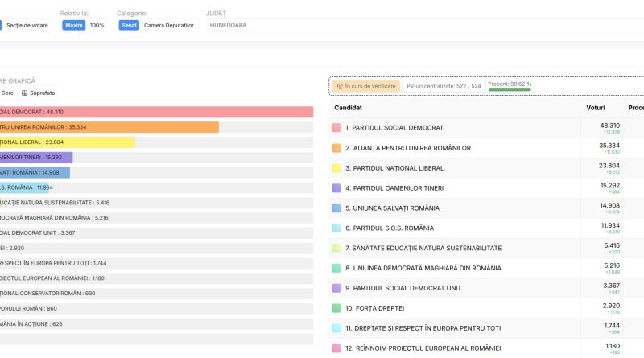The image size is (644, 358).
Task: Click the În curs de verificare badge
Action: click(x=366, y=86)
